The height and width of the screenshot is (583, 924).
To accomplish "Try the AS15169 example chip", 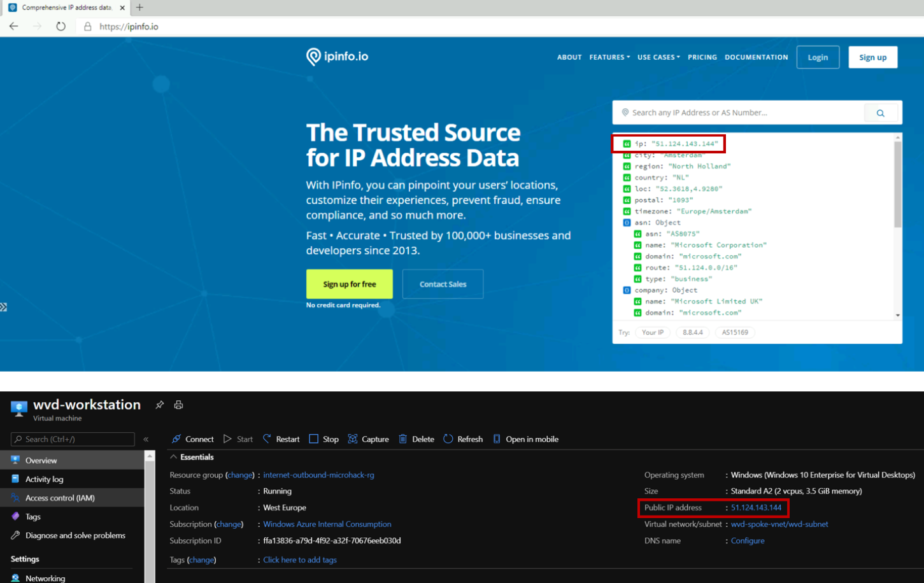I will click(735, 332).
